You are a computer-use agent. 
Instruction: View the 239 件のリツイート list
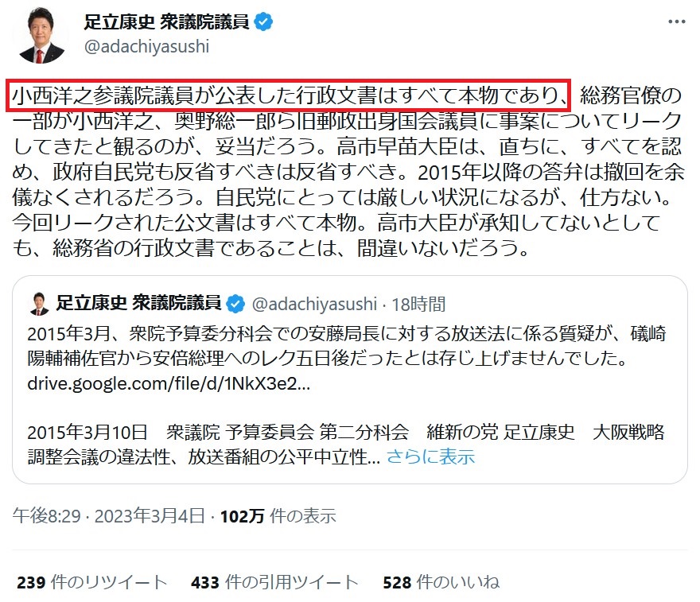tap(92, 582)
